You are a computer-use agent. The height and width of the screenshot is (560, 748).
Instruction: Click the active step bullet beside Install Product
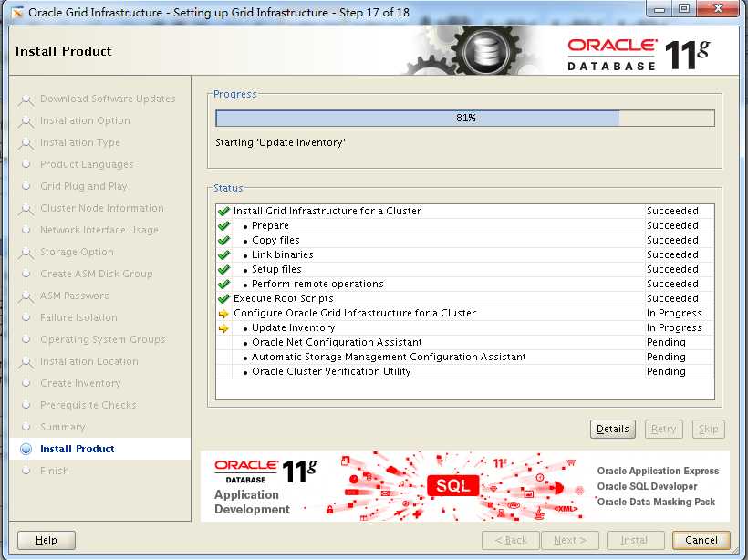tap(26, 449)
